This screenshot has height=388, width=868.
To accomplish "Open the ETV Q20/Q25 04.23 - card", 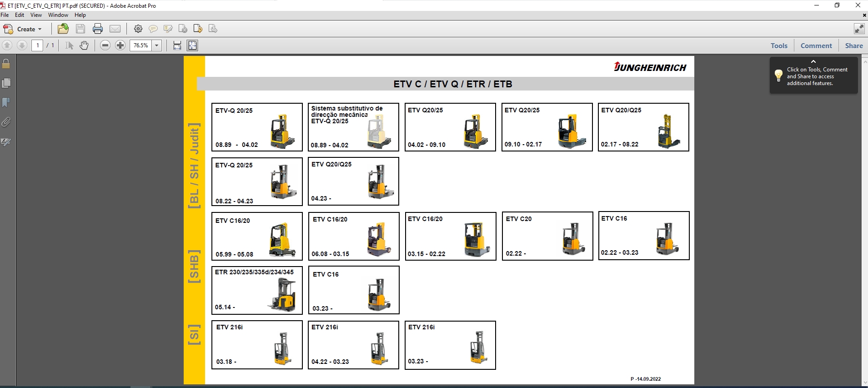I will 353,181.
